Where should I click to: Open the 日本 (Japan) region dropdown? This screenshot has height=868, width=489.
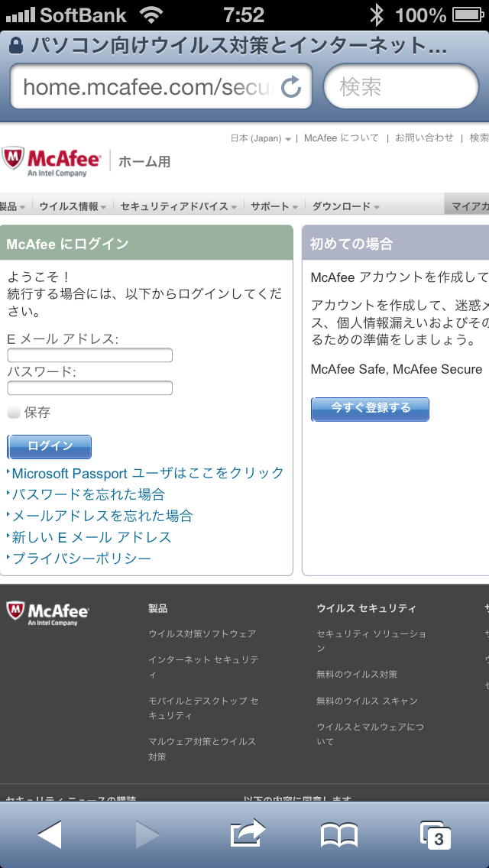coord(261,138)
